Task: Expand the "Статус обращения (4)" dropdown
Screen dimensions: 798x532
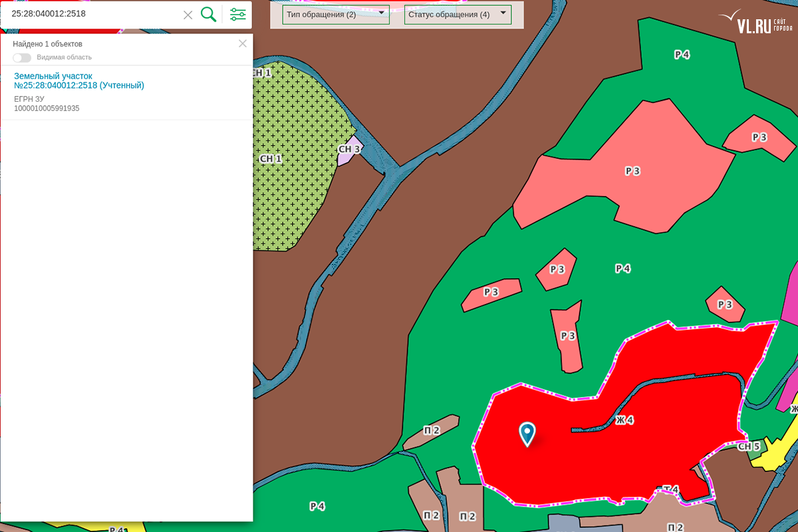Action: pyautogui.click(x=458, y=14)
